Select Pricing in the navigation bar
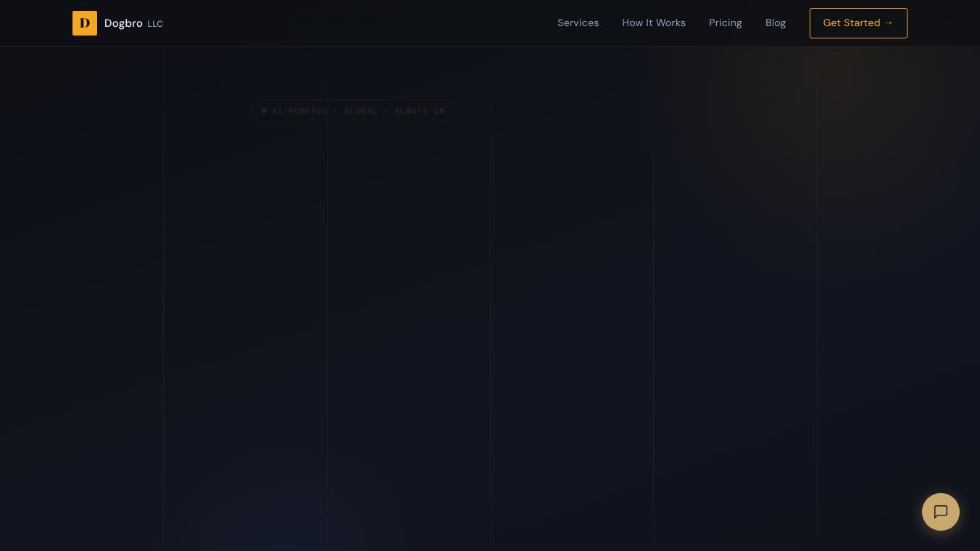 pyautogui.click(x=725, y=23)
